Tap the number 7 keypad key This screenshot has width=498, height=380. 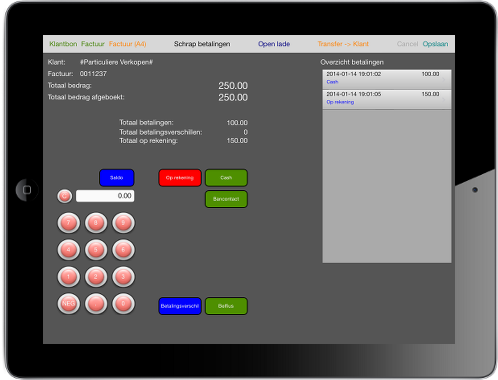point(69,223)
